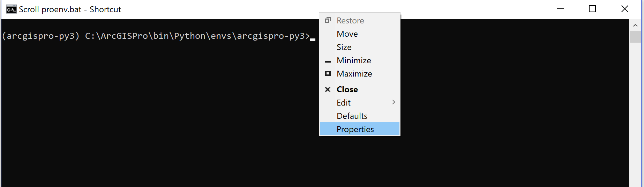644x187 pixels.
Task: Expand the Edit submenu arrow
Action: tap(394, 102)
